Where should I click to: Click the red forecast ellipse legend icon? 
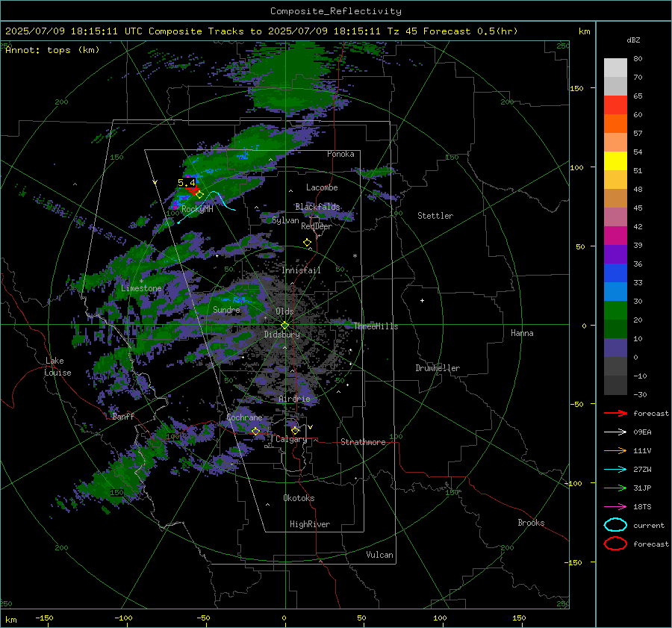615,544
